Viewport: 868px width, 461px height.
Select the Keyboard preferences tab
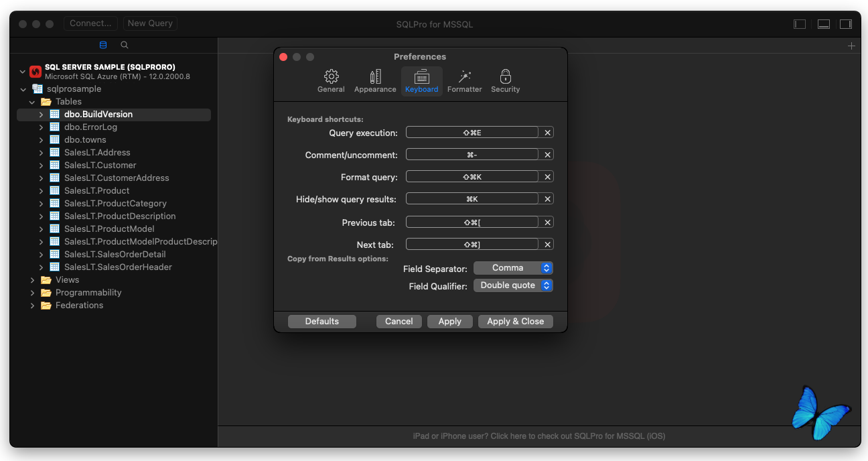[x=422, y=81]
